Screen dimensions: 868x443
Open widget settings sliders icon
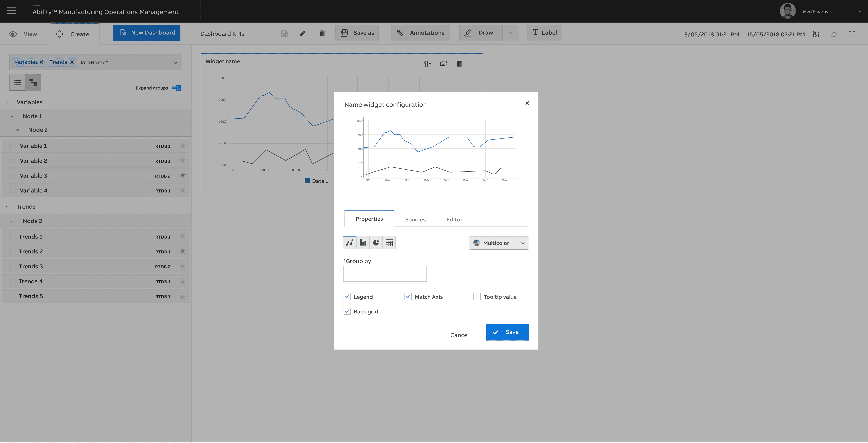(427, 64)
